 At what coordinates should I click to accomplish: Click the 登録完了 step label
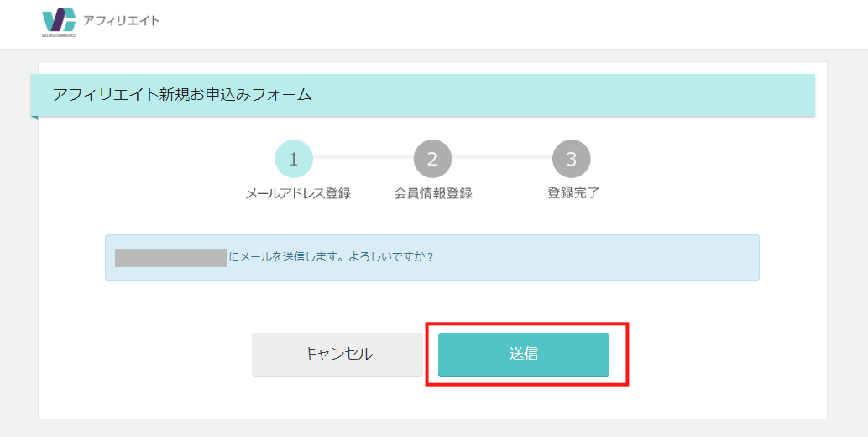[573, 193]
